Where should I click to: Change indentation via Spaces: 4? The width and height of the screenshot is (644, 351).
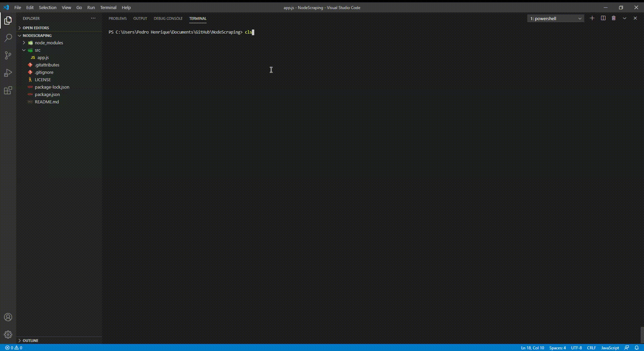coord(557,348)
